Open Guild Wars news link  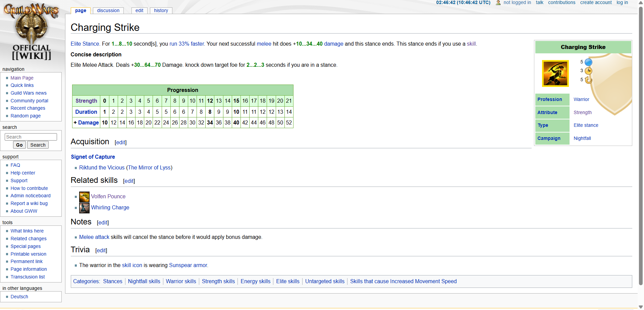click(x=29, y=93)
